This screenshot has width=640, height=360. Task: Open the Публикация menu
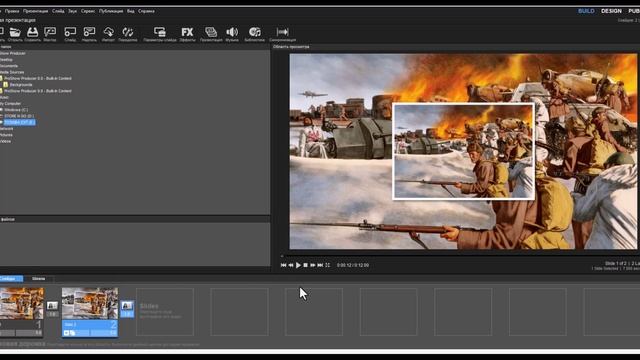pyautogui.click(x=111, y=11)
